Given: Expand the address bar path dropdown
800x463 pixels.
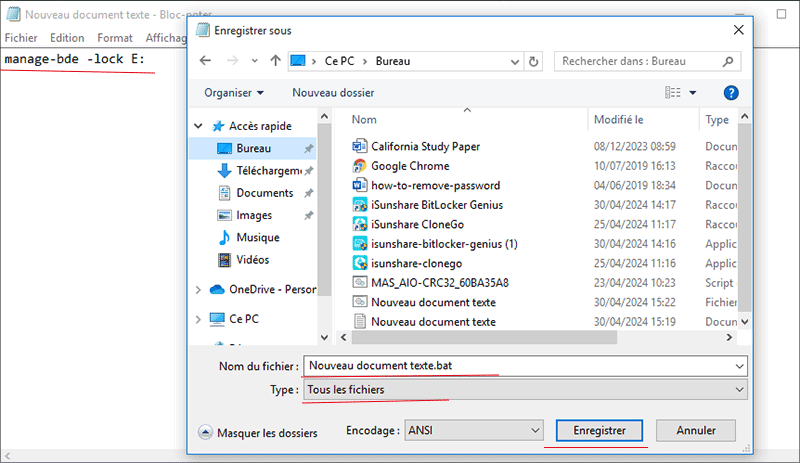Looking at the screenshot, I should click(x=515, y=62).
